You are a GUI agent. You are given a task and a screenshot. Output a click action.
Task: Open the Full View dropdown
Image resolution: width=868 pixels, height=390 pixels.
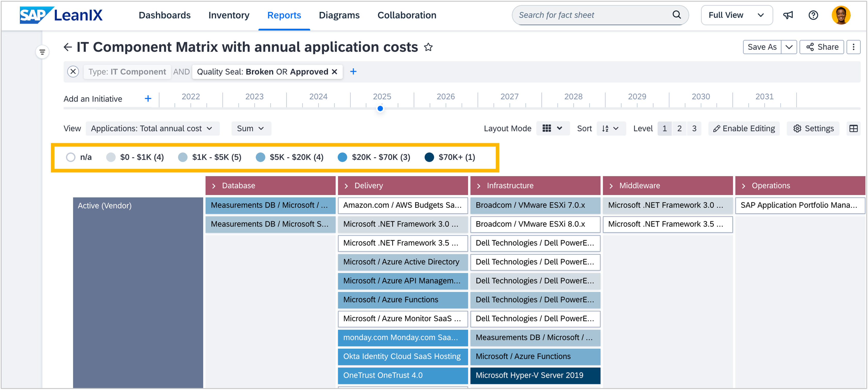tap(737, 15)
